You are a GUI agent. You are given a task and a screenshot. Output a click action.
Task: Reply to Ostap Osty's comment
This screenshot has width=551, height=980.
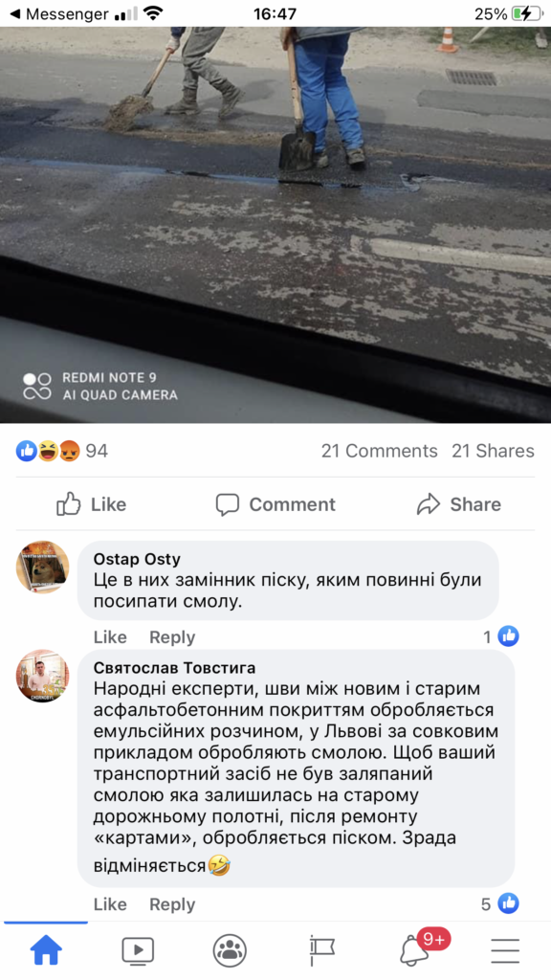point(172,636)
